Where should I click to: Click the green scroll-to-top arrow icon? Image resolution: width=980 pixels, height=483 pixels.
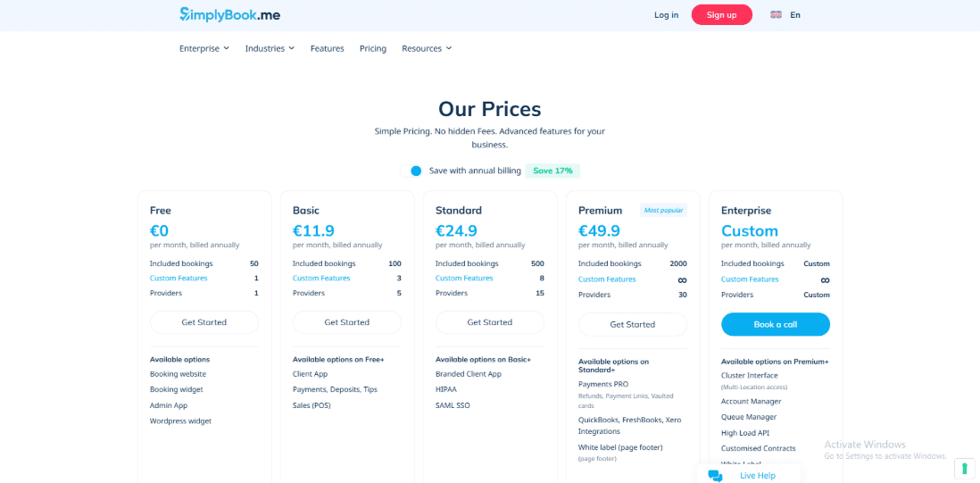coord(964,468)
